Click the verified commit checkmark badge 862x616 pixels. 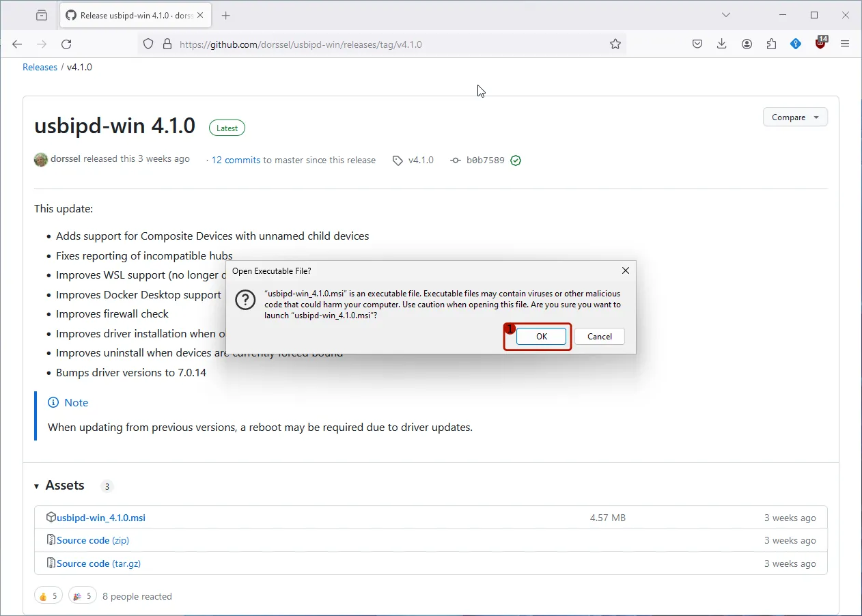click(x=516, y=160)
